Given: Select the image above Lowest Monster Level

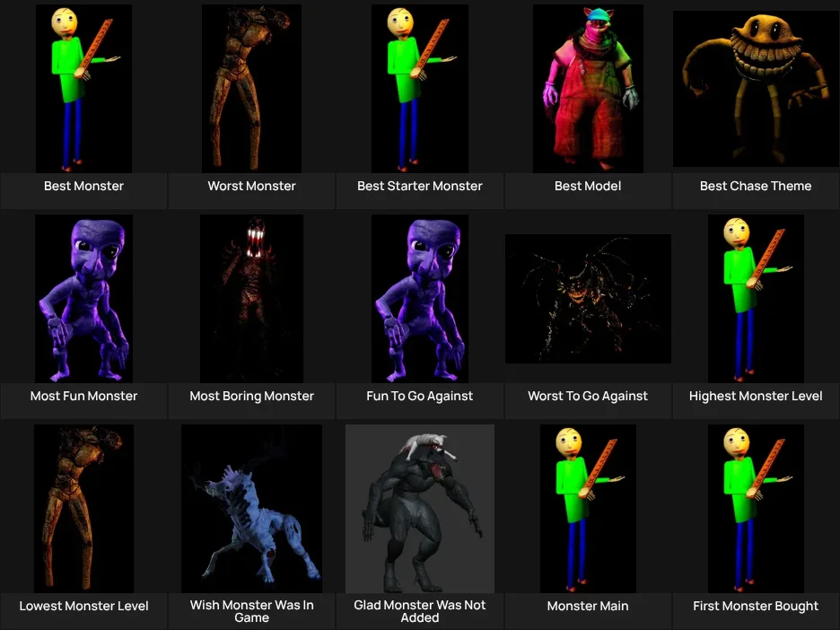Looking at the screenshot, I should (83, 508).
